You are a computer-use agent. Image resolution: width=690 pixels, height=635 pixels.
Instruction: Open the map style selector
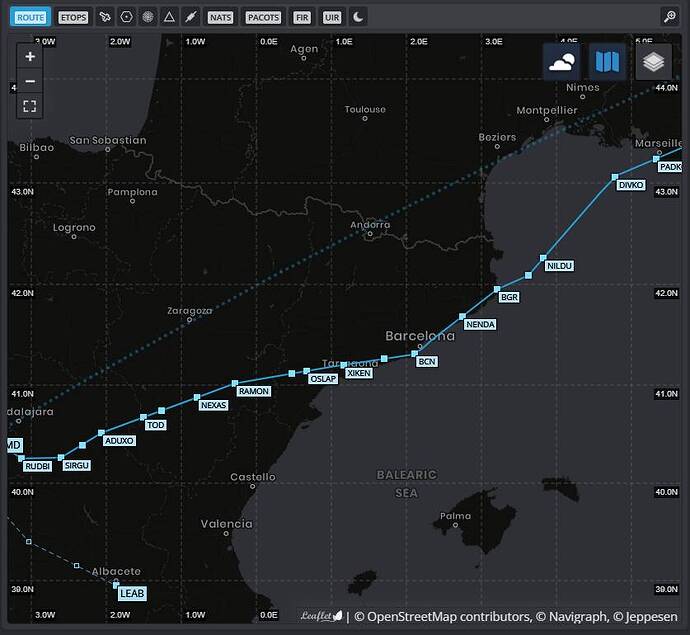pos(607,62)
